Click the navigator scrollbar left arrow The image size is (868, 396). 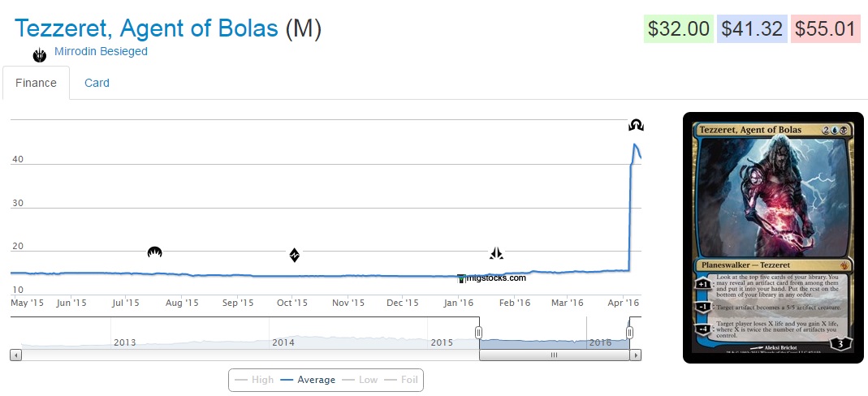point(15,355)
